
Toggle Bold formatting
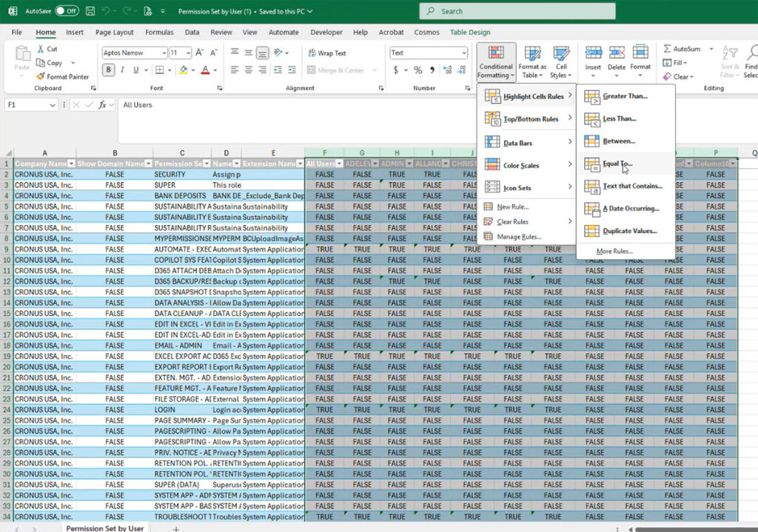pos(108,70)
